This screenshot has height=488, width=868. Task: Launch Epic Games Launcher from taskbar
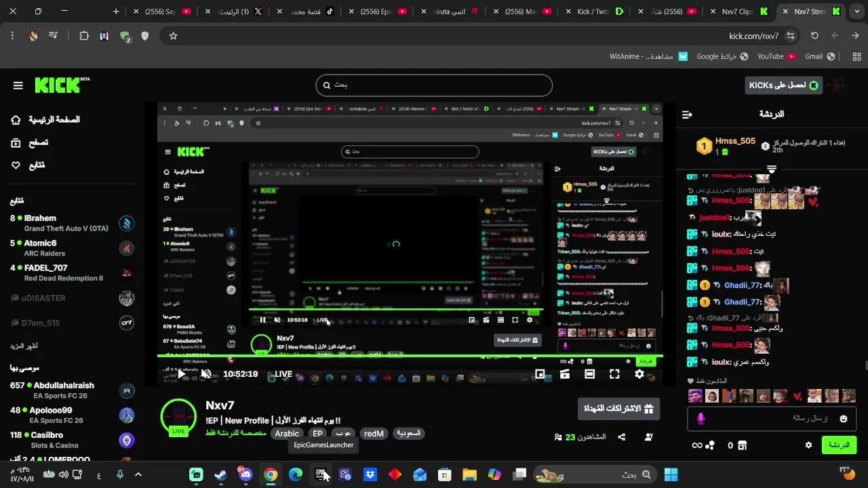[x=320, y=474]
